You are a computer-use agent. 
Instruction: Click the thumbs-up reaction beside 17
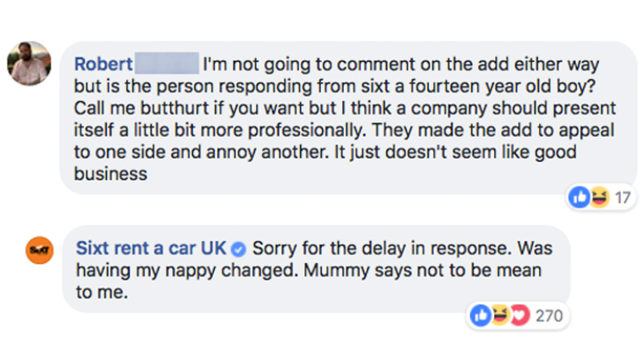click(579, 198)
